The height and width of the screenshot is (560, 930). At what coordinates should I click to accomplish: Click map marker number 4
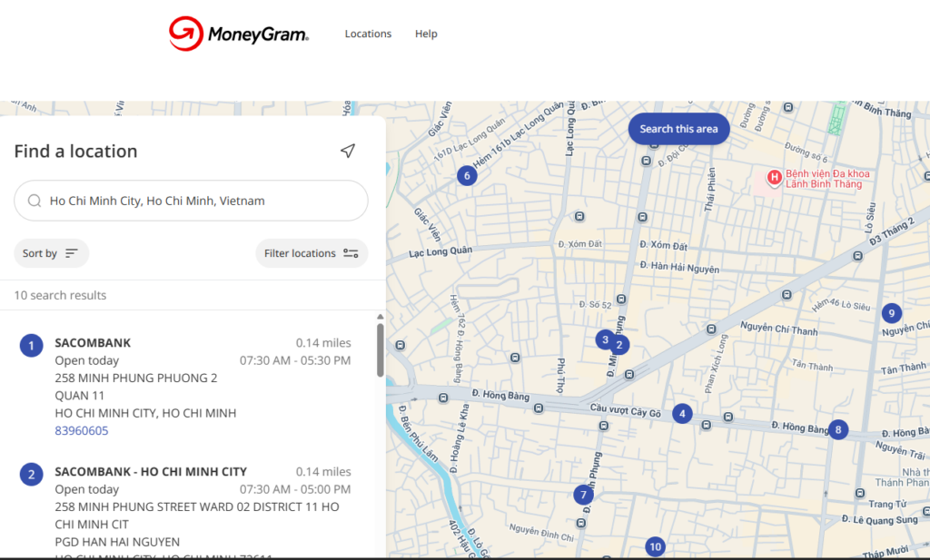pyautogui.click(x=682, y=414)
